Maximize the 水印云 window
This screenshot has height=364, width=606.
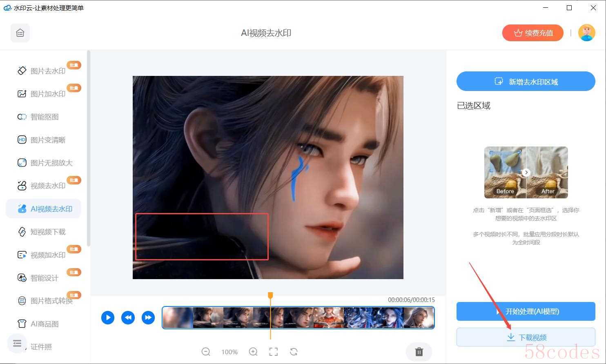pos(569,8)
